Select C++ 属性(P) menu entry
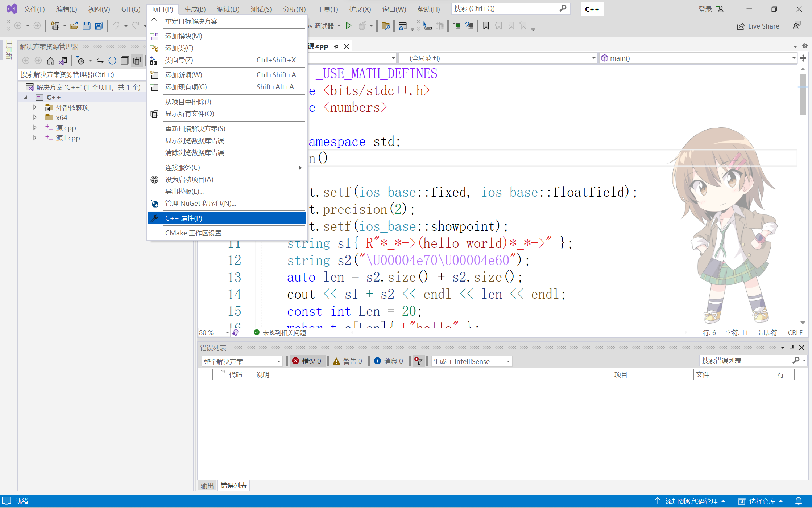812x508 pixels. pyautogui.click(x=227, y=218)
